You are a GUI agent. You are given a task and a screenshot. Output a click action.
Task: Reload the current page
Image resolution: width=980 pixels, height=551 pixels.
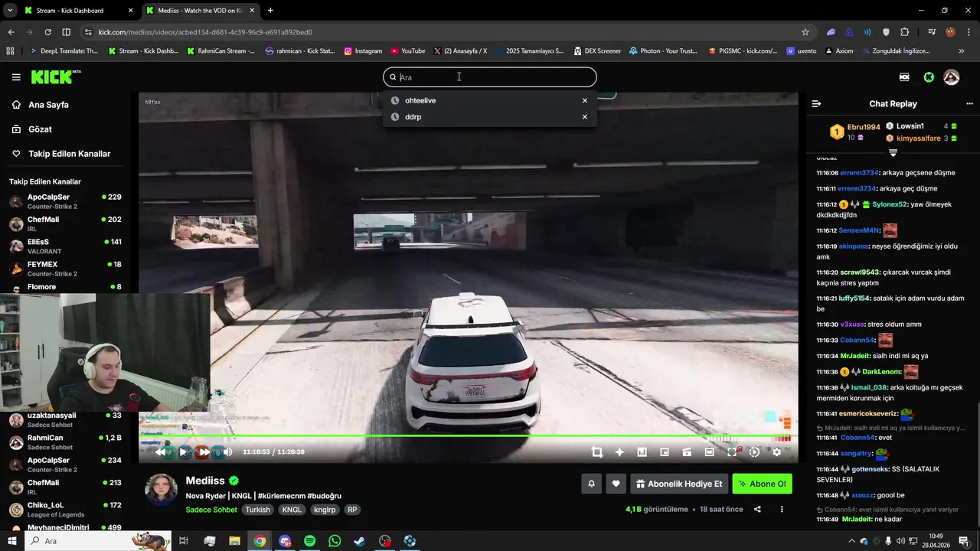47,32
